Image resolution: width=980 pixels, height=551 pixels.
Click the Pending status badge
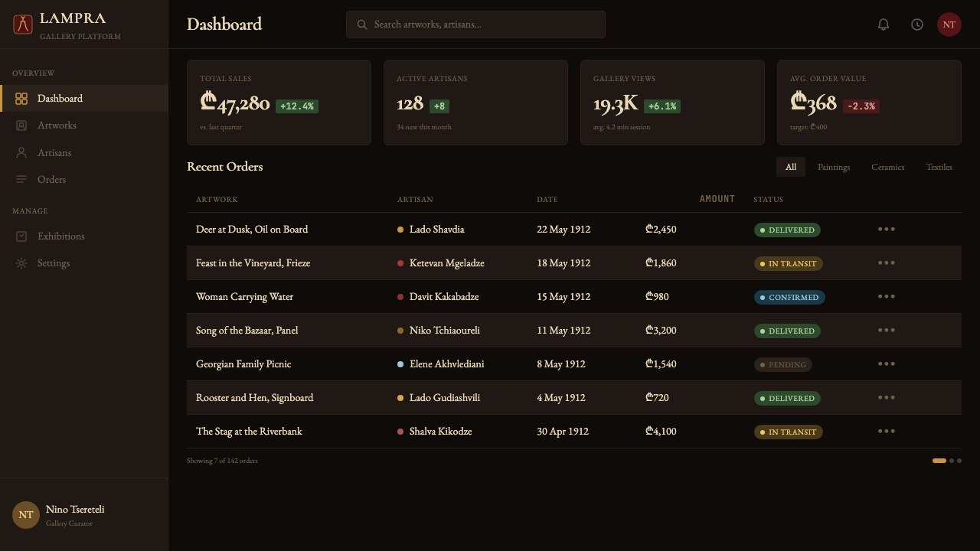783,364
